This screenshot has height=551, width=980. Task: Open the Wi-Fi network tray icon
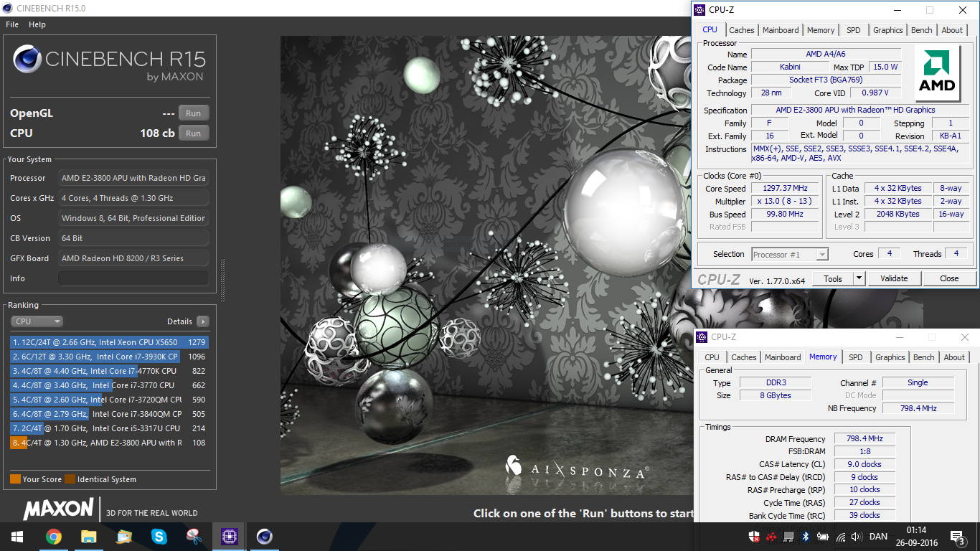coord(841,537)
